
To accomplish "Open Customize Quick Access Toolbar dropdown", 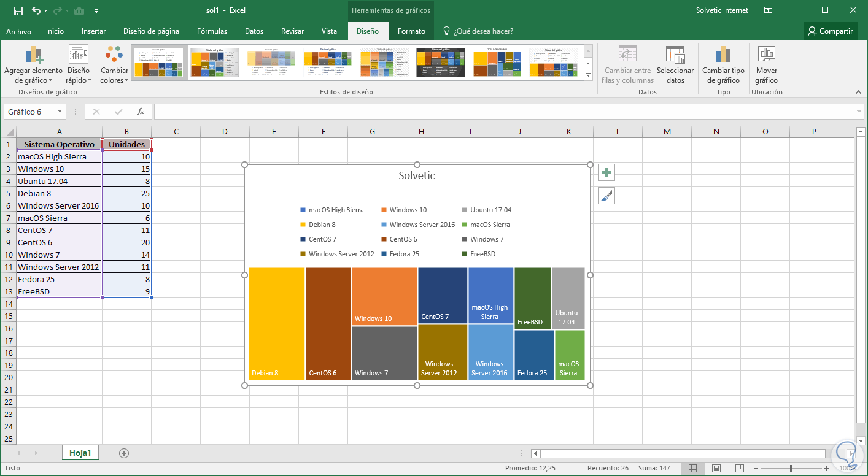I will (97, 11).
